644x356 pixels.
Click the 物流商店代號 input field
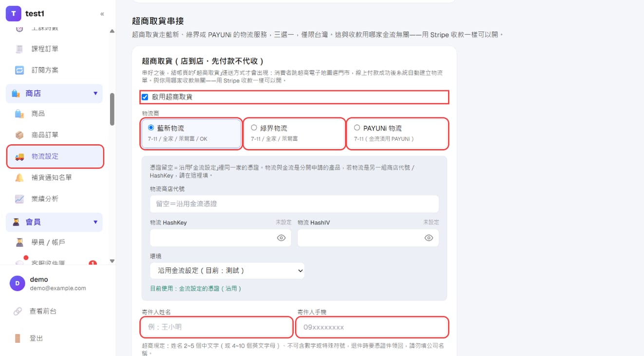294,204
